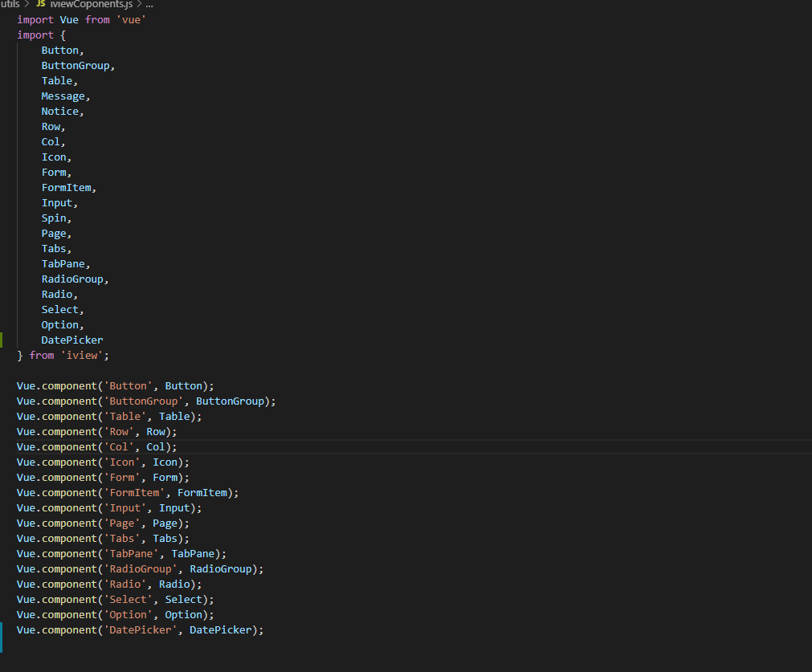
Task: Click the Vue.component('Row', Row) line
Action: point(96,432)
